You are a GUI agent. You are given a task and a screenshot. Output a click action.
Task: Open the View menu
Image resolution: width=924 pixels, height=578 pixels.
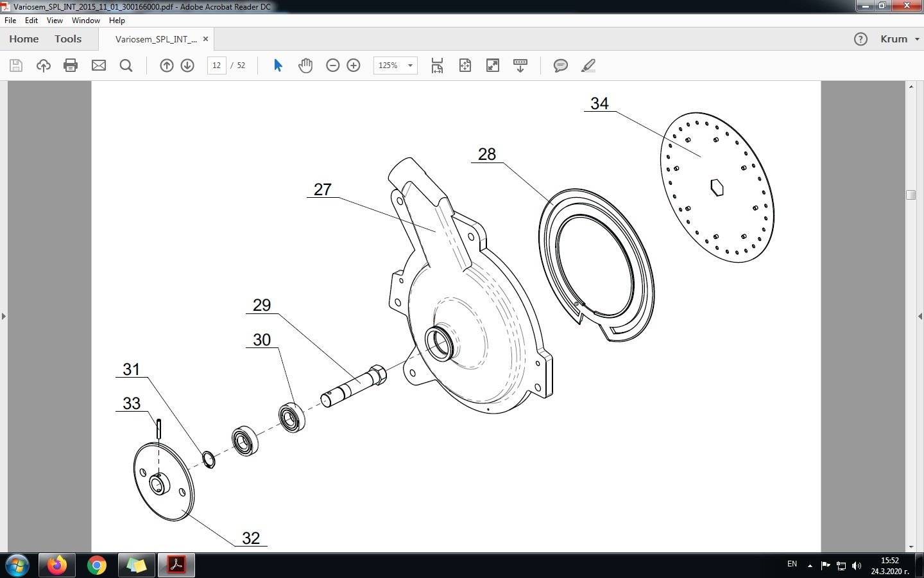[55, 21]
